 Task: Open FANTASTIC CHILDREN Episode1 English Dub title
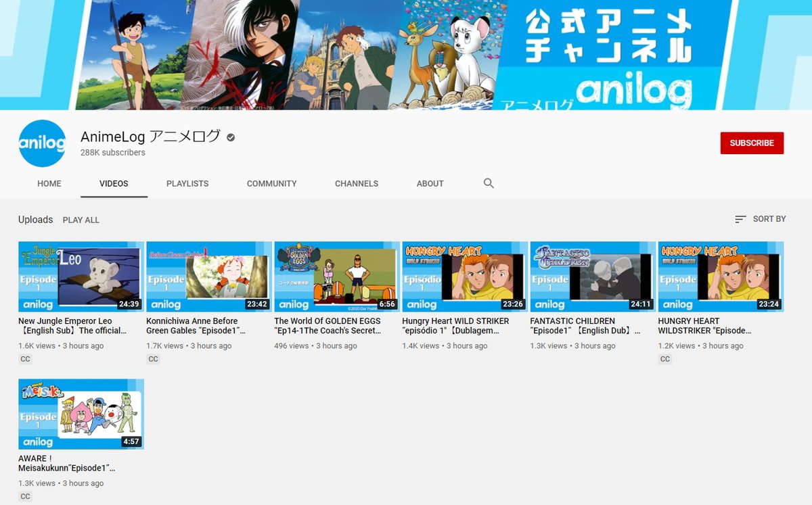585,326
